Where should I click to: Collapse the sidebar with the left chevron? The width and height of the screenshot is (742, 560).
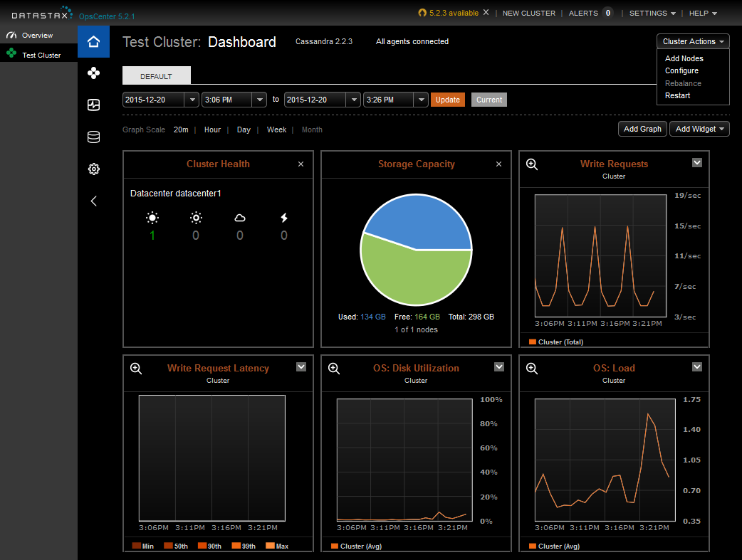click(93, 201)
